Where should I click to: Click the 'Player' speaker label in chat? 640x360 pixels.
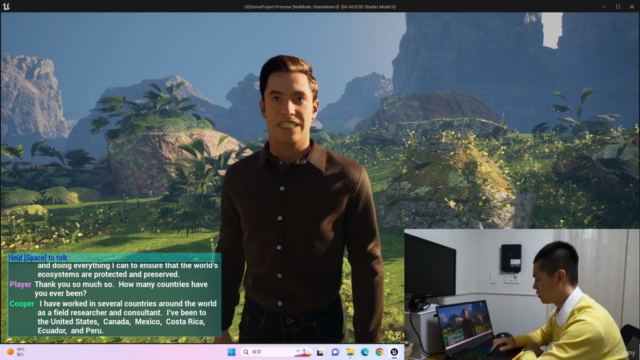point(20,284)
